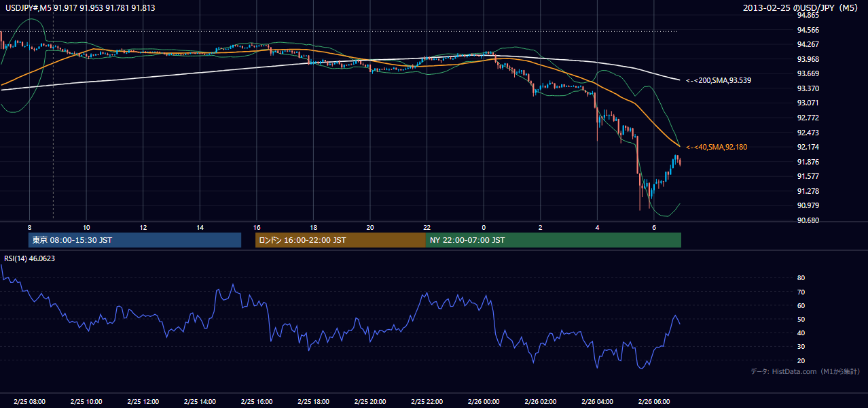Click price level 93.968 on the axis
The width and height of the screenshot is (868, 408).
808,59
